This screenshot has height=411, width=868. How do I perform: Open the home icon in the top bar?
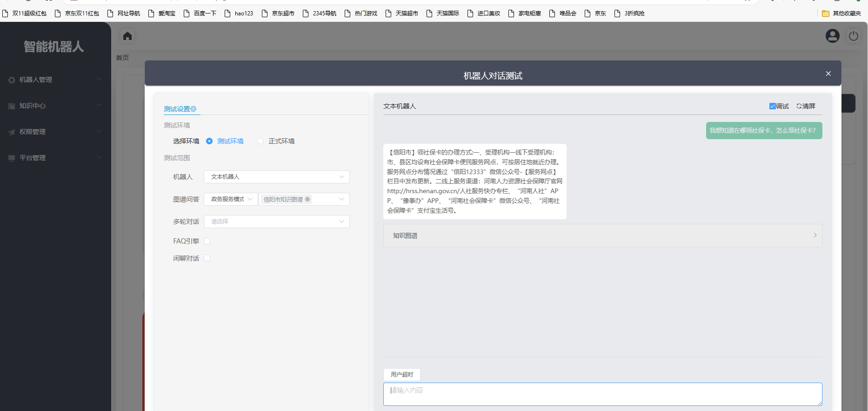[127, 36]
